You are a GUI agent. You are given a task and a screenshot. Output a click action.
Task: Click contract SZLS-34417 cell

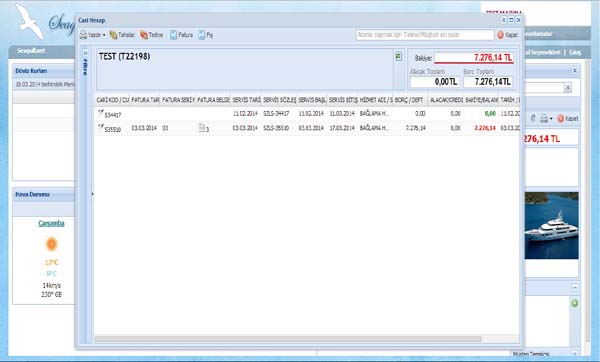click(276, 113)
